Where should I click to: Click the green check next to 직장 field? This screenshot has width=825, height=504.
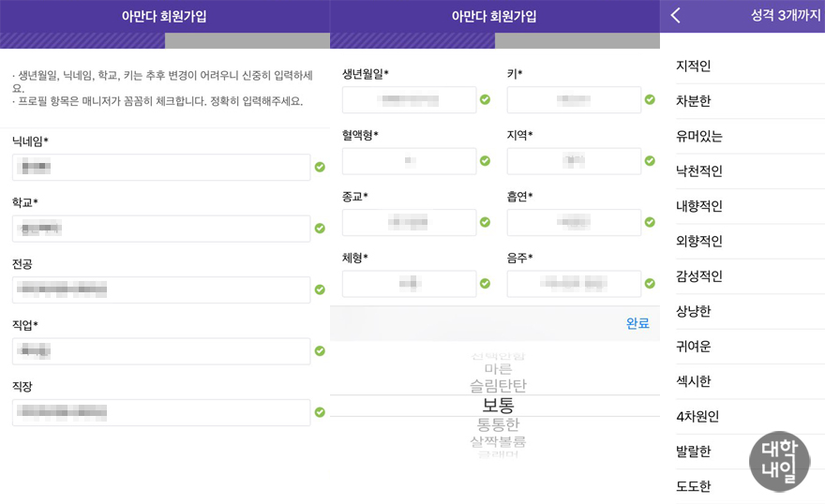[x=320, y=412]
